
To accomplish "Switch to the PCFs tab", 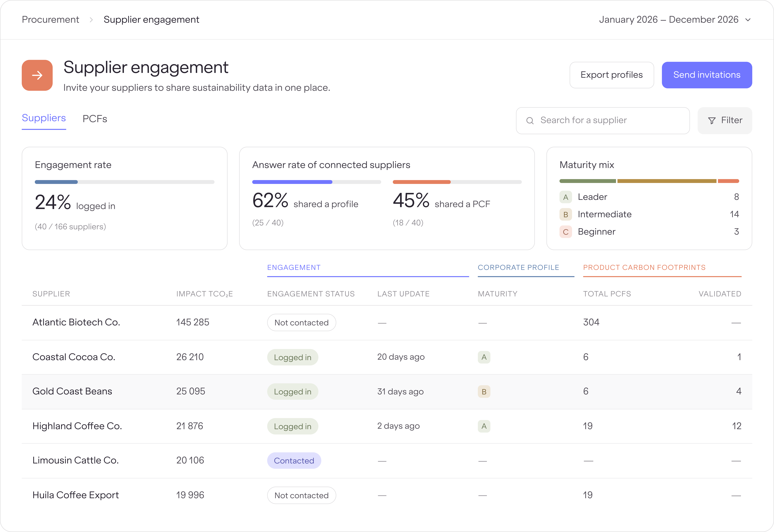I will pyautogui.click(x=95, y=119).
